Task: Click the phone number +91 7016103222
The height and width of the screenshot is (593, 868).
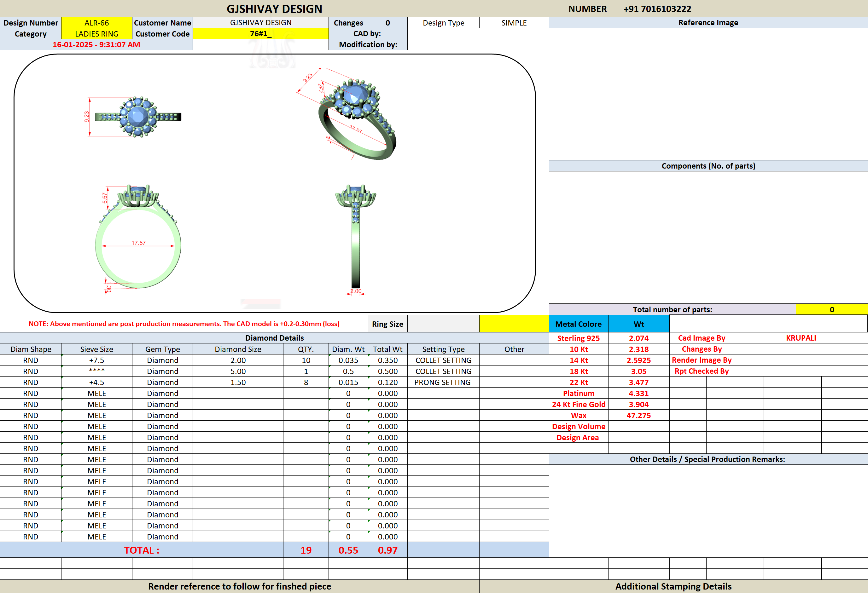Action: coord(657,9)
